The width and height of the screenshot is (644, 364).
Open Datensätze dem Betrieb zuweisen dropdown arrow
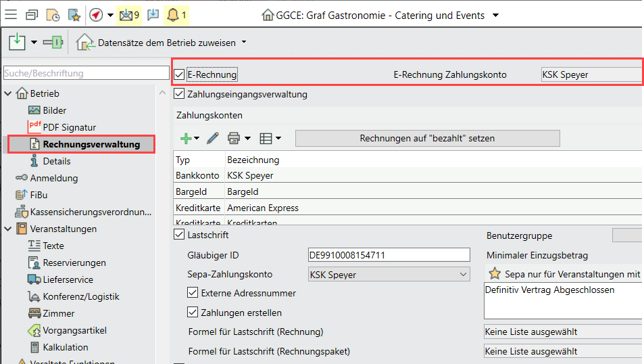pos(244,43)
